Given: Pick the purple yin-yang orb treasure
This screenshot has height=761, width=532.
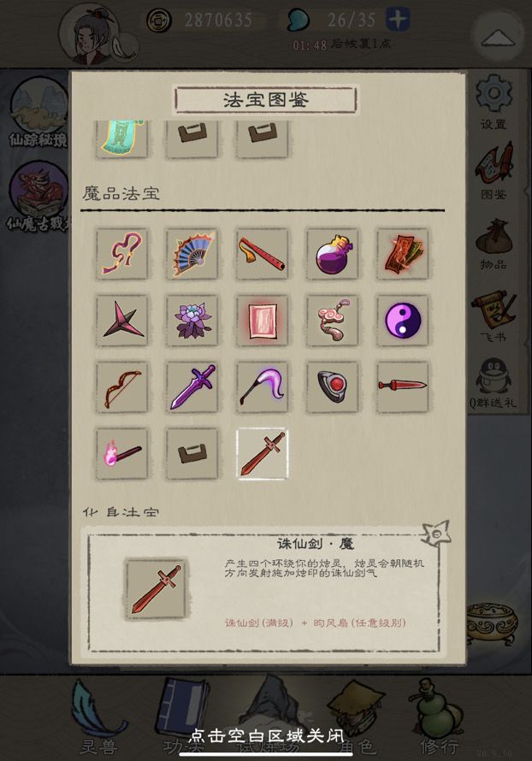Looking at the screenshot, I should pos(402,321).
